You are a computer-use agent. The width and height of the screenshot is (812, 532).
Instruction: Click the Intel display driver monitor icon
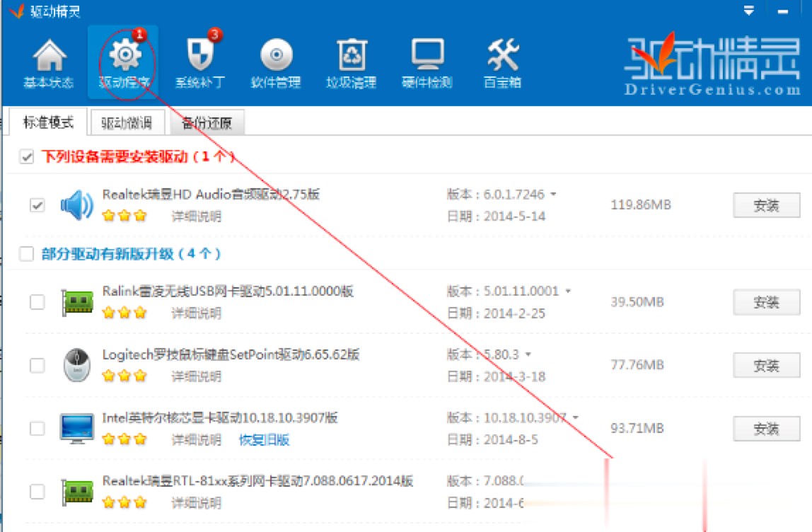pos(76,428)
